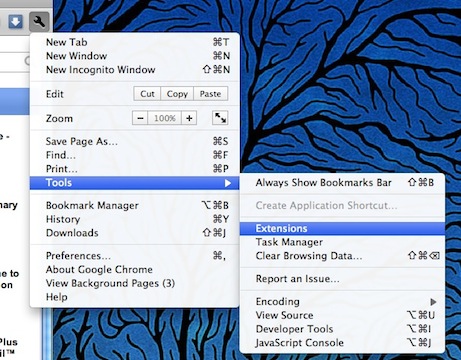Choose New Window from the menu
Screen dimensions: 461x360
135,56
